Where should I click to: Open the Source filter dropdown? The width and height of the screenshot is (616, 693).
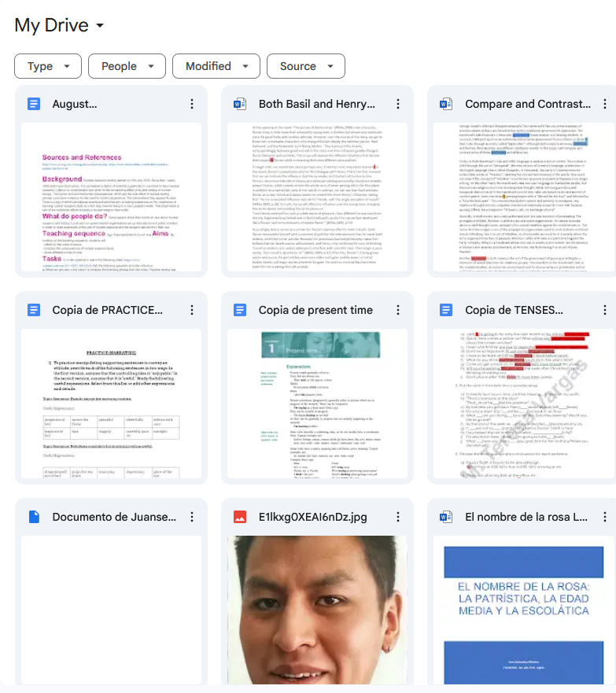click(306, 66)
